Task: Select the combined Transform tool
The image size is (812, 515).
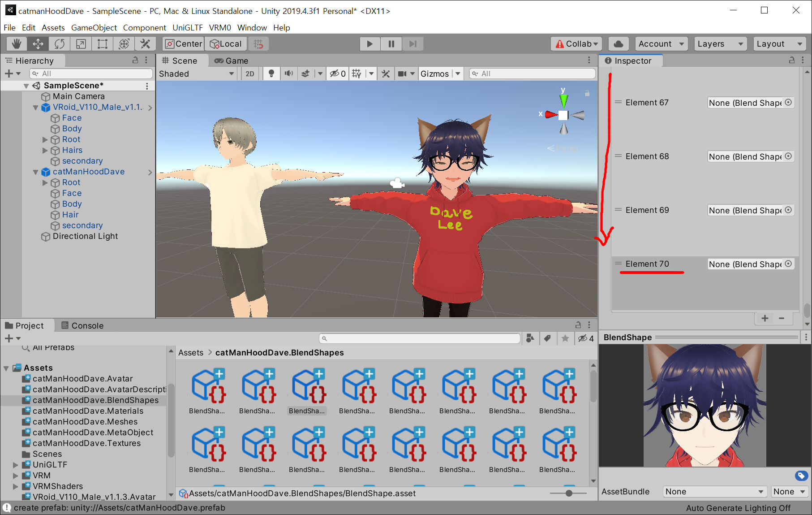Action: click(124, 44)
